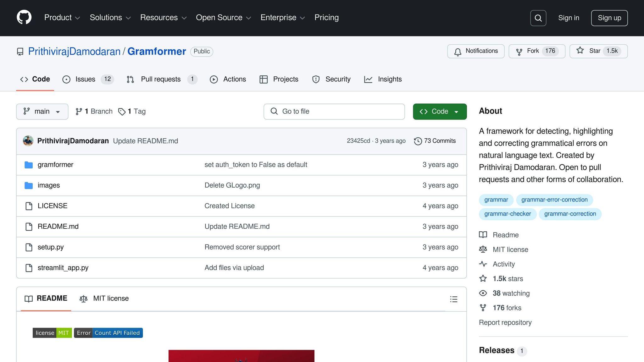
Task: Expand the green Code dropdown
Action: pyautogui.click(x=439, y=111)
